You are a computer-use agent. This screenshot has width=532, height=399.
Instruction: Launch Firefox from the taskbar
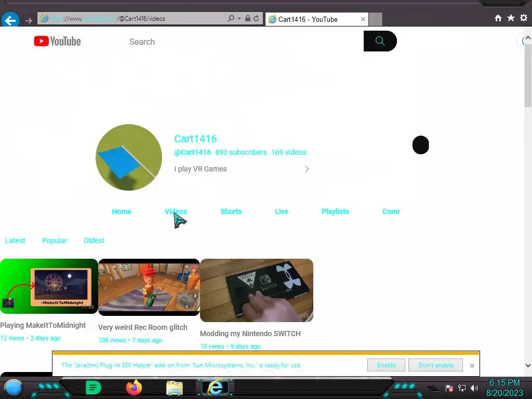[x=134, y=388]
